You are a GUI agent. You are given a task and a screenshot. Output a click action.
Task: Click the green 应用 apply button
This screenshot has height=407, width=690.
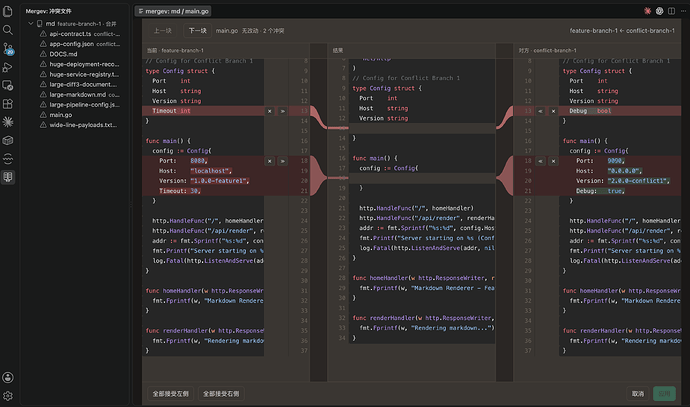tap(664, 394)
